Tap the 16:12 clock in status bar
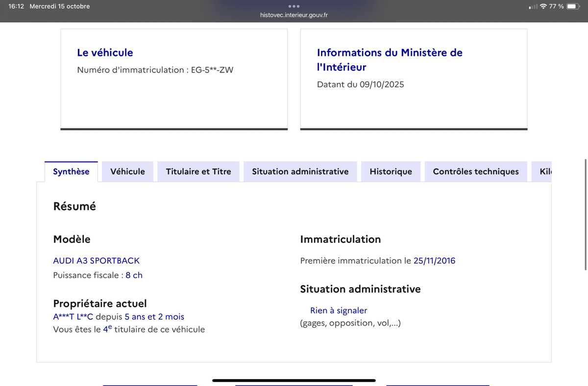This screenshot has height=386, width=588. click(16, 6)
